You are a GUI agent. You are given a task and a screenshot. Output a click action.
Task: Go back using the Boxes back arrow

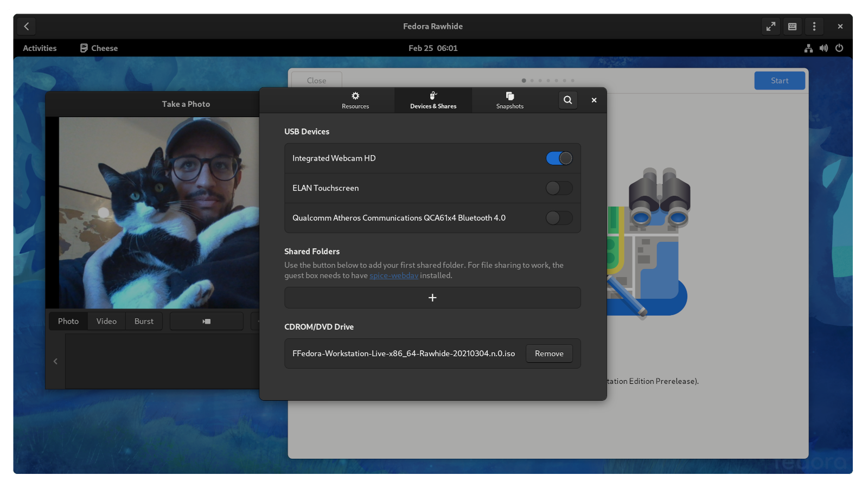pos(27,26)
